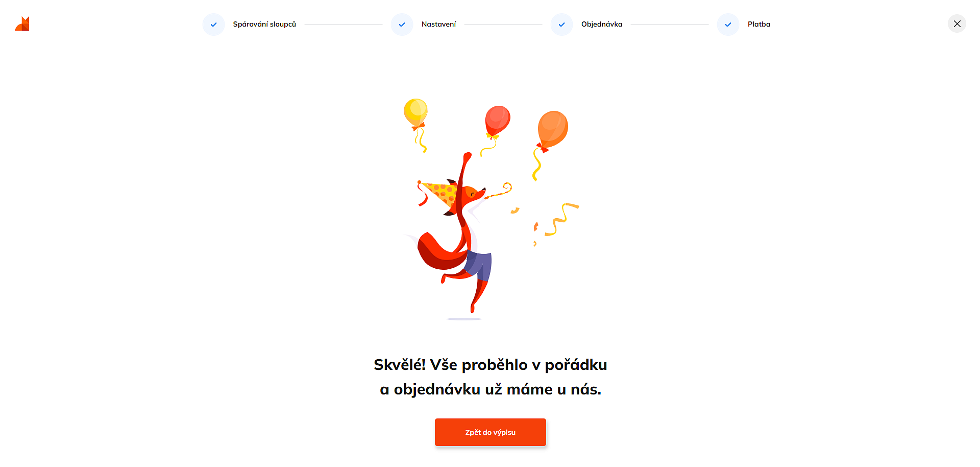Image resolution: width=980 pixels, height=467 pixels.
Task: Click the Platba step checkmark icon
Action: pos(728,25)
